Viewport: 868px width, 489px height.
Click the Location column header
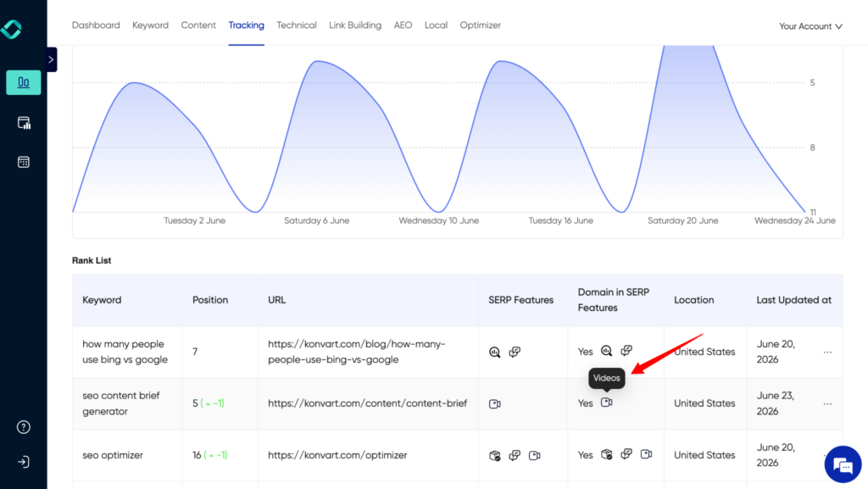point(693,300)
